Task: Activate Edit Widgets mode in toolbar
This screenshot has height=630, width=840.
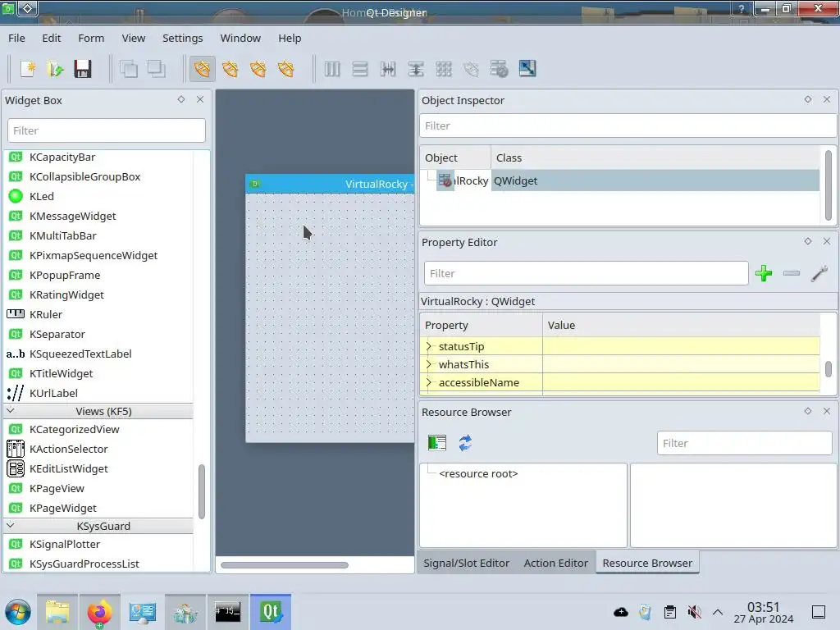Action: click(202, 69)
